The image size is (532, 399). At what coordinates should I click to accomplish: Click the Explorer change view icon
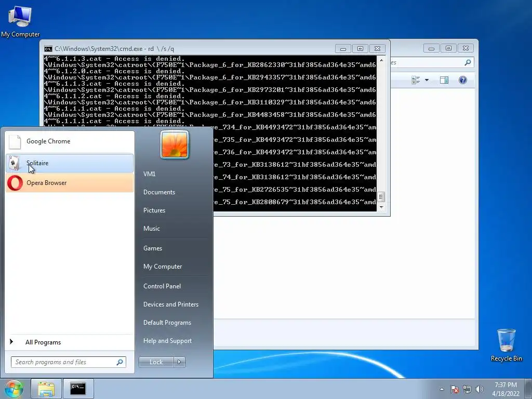click(416, 81)
